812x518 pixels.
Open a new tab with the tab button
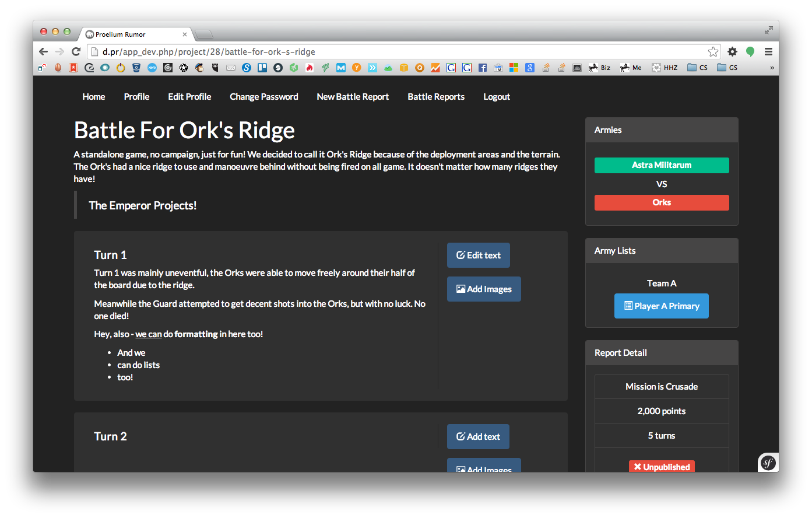[203, 34]
